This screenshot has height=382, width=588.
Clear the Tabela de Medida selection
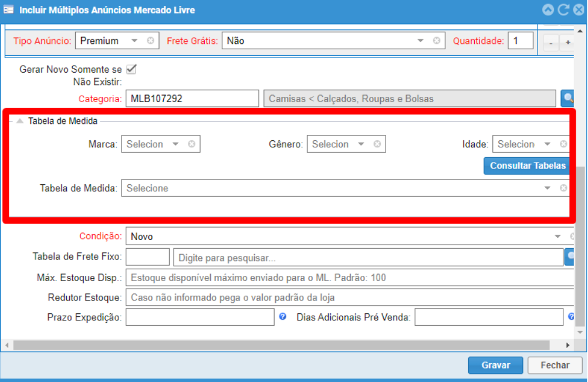[563, 188]
